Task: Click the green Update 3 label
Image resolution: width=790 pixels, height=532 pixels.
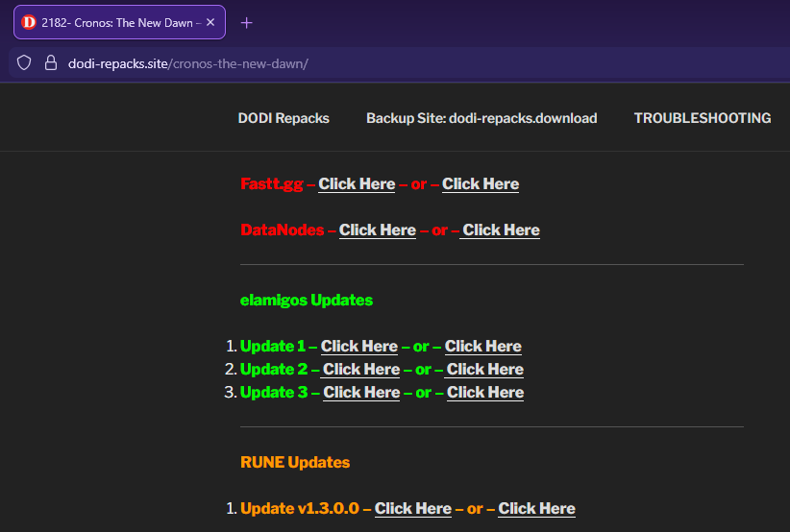Action: (274, 393)
